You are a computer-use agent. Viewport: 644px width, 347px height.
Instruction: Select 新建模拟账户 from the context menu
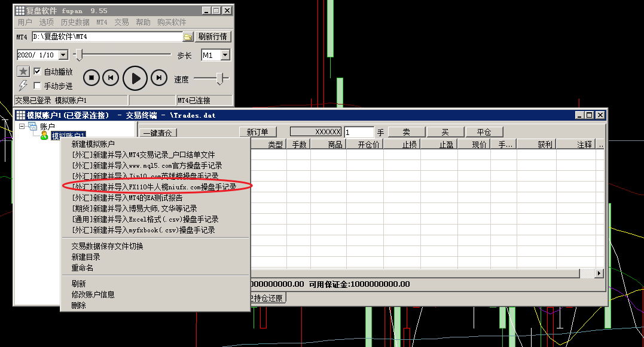coord(93,144)
